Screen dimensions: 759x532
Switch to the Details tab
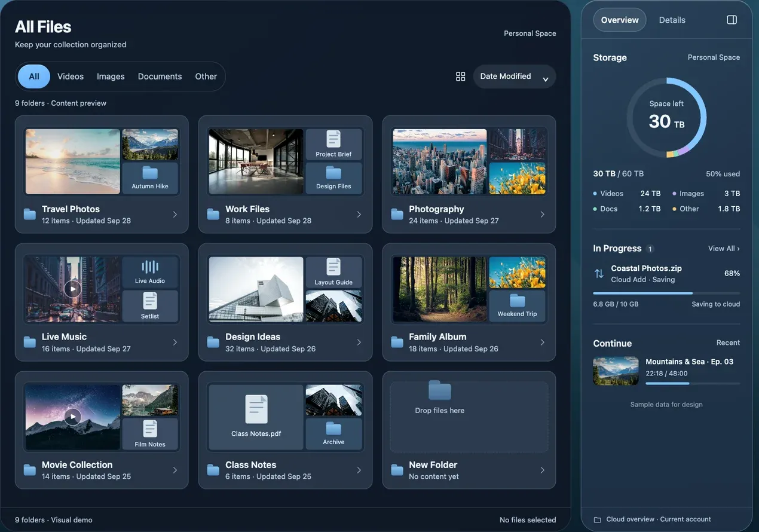pyautogui.click(x=672, y=20)
